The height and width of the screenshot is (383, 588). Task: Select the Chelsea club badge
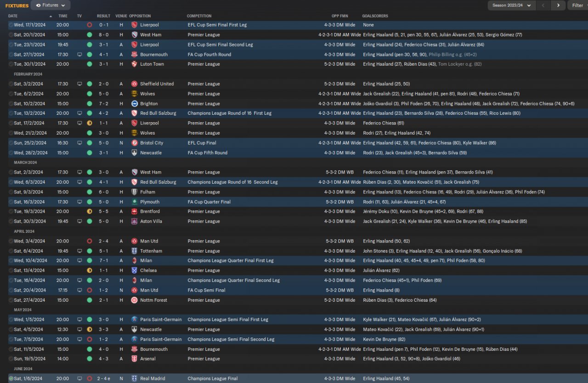(x=134, y=270)
